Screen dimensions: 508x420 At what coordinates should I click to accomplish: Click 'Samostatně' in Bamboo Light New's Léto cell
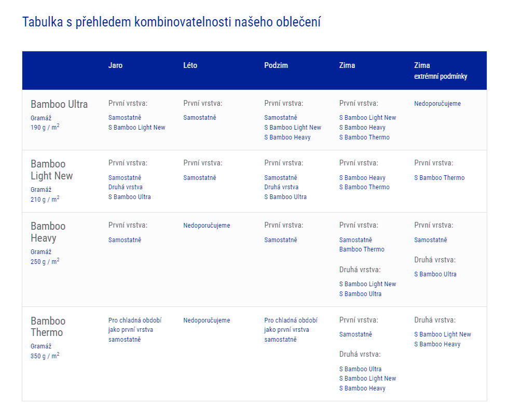[200, 177]
